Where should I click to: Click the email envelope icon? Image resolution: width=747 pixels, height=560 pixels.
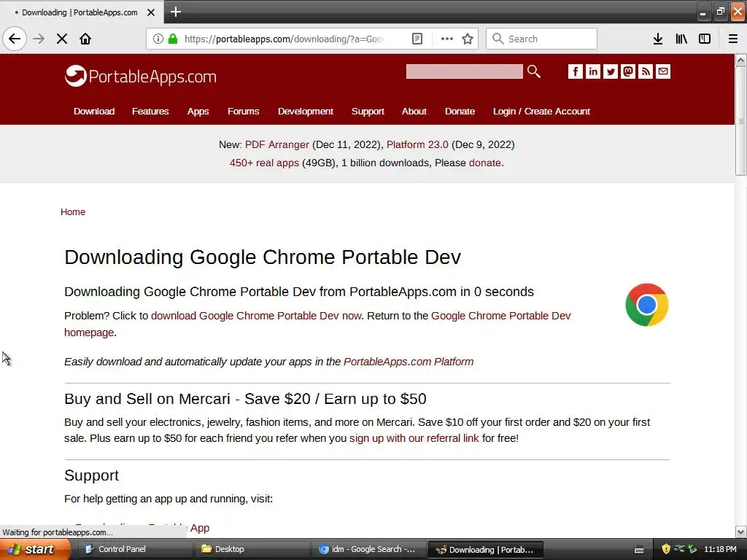coord(663,71)
